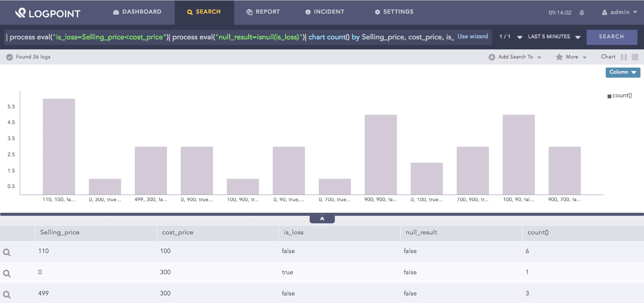
Task: Click inside the search query field
Action: coord(227,37)
